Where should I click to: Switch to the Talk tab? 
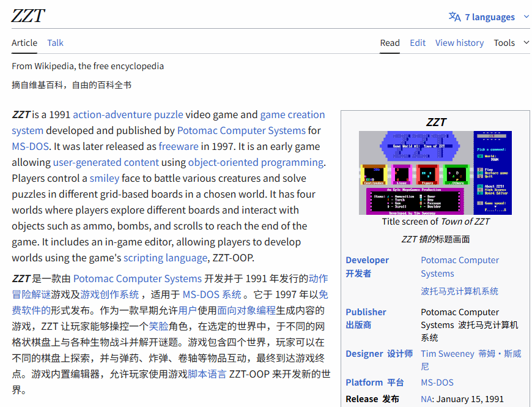point(56,43)
